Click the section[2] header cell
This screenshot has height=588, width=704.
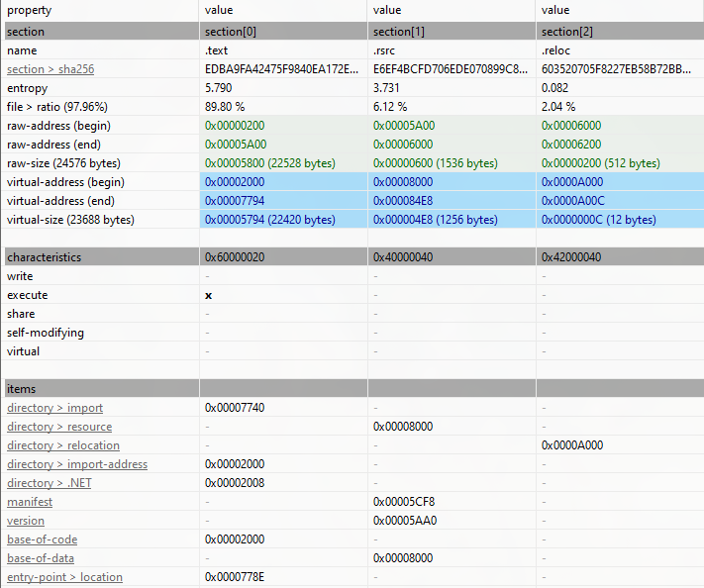[620, 32]
